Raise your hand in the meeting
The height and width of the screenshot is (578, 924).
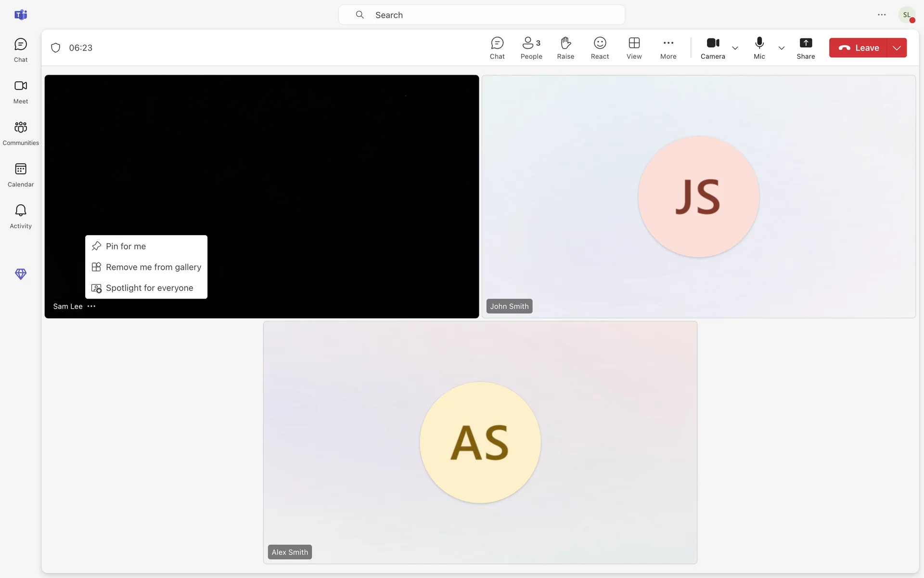point(565,48)
